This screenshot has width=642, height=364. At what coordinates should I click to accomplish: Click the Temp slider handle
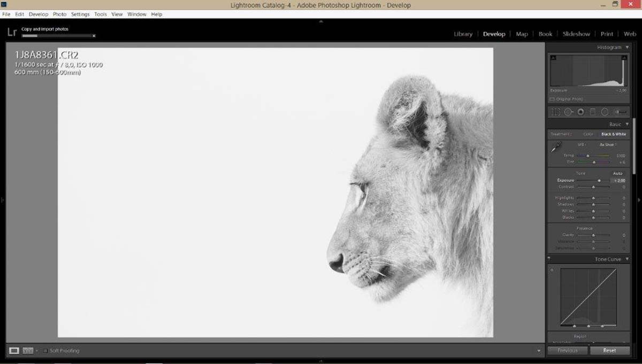[588, 156]
